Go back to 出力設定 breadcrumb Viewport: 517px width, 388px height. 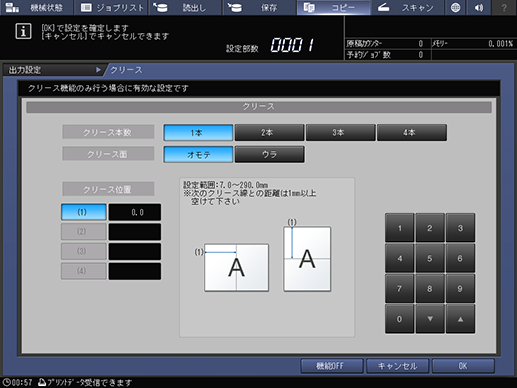(25, 70)
